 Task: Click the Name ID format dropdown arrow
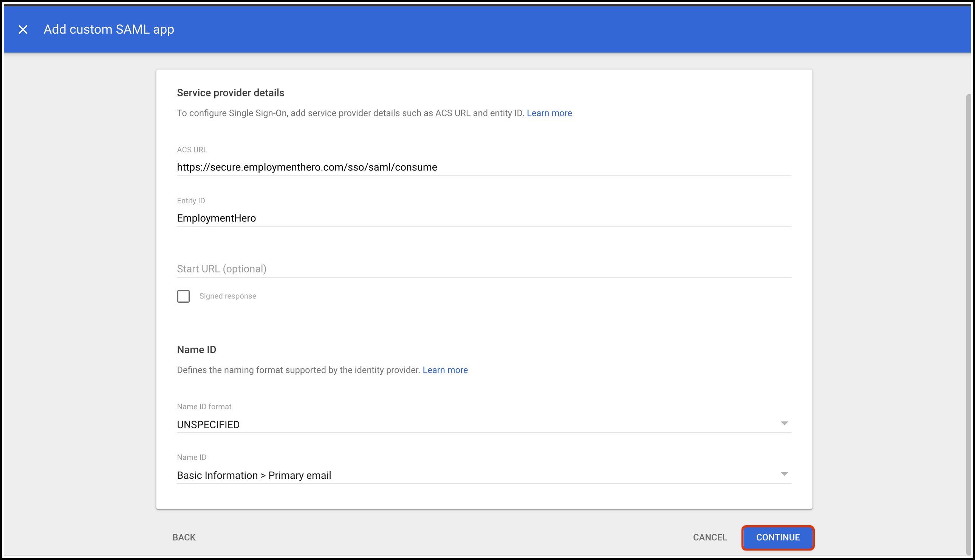[x=784, y=424]
